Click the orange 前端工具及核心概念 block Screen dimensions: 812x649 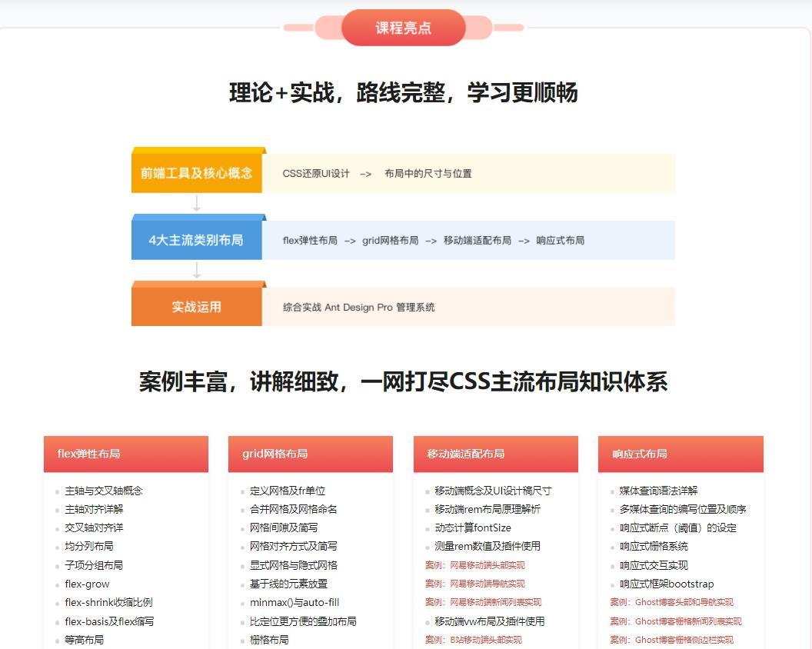click(x=197, y=173)
